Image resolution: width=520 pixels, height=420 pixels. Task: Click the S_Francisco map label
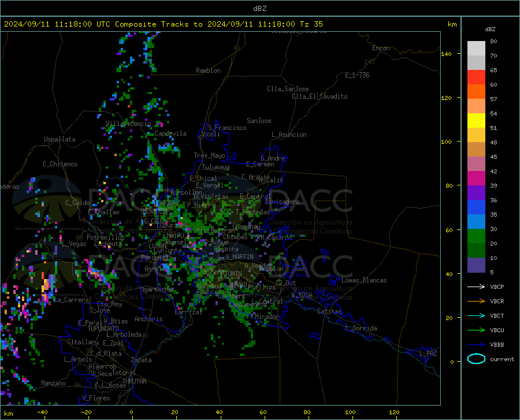pyautogui.click(x=227, y=128)
